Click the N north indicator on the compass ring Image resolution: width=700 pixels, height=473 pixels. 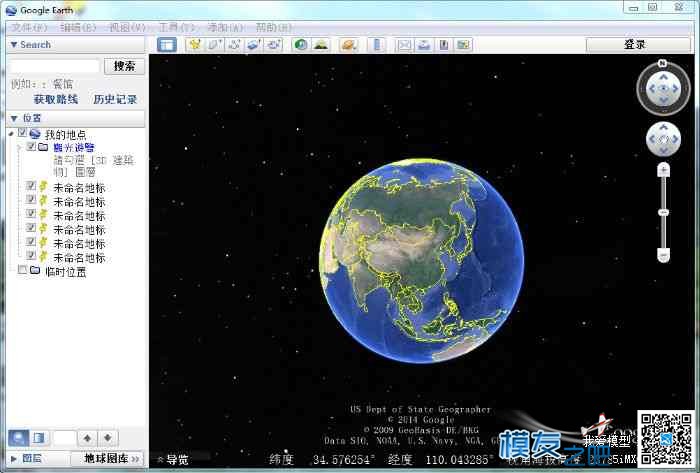click(663, 64)
